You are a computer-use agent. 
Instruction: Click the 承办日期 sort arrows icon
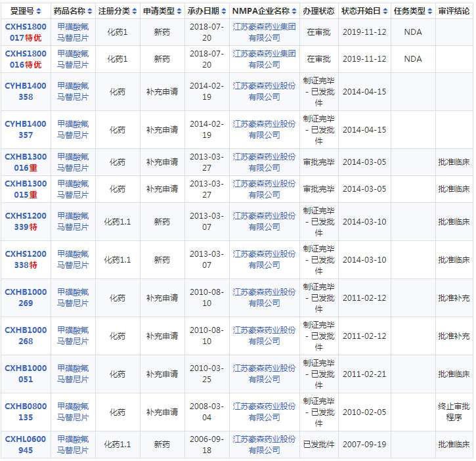coord(223,12)
